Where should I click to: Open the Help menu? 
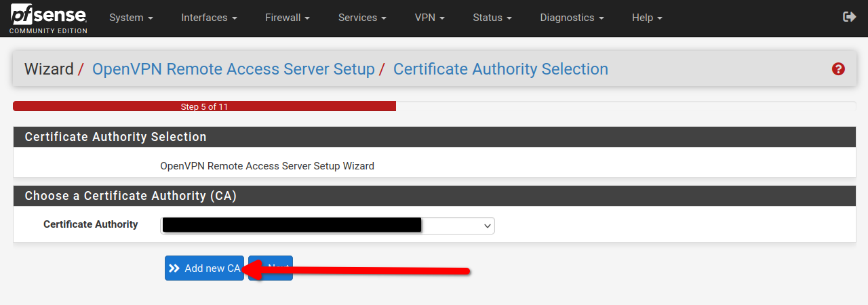[x=647, y=18]
